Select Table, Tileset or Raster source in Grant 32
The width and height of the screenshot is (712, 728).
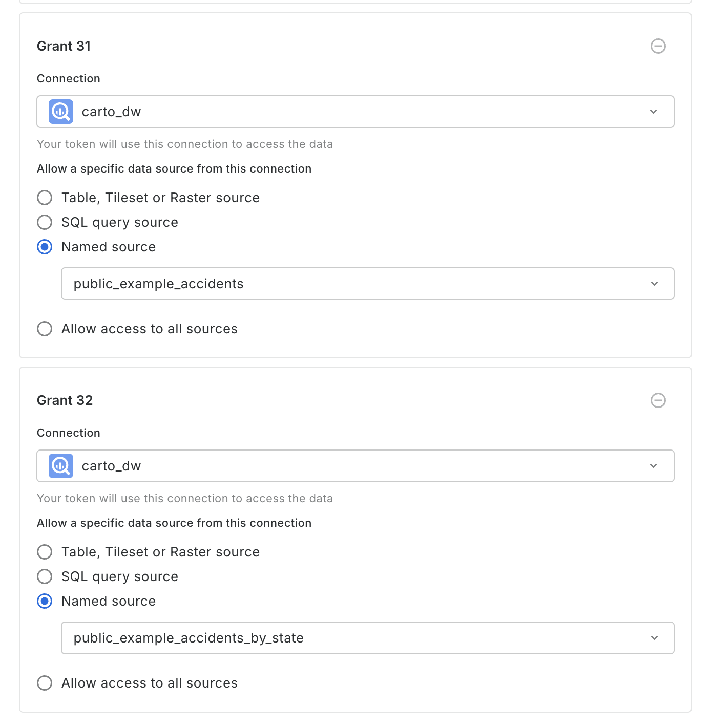pyautogui.click(x=45, y=552)
